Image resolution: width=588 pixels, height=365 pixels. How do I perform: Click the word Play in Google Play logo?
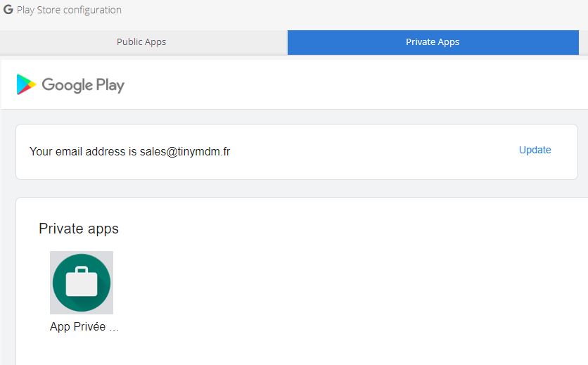[x=110, y=85]
